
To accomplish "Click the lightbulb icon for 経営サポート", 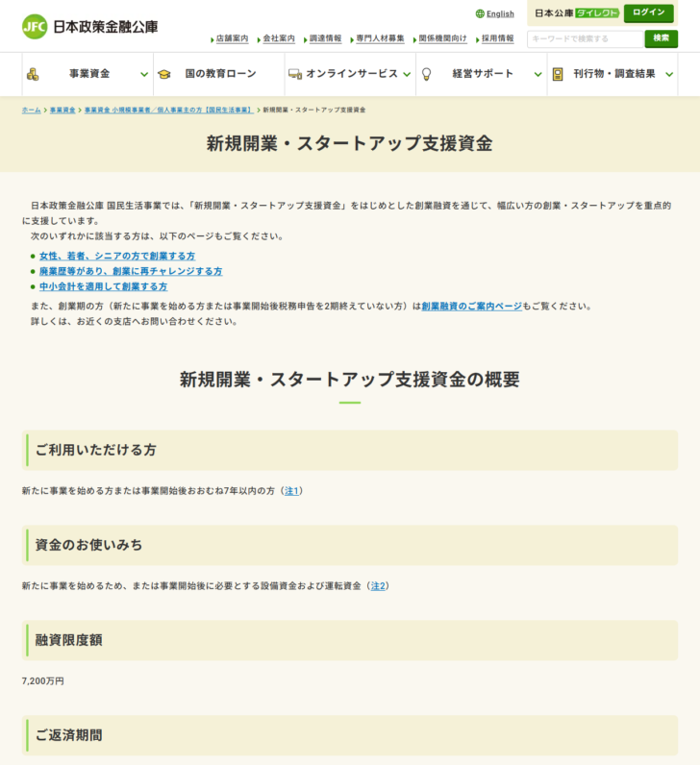I will coord(426,74).
